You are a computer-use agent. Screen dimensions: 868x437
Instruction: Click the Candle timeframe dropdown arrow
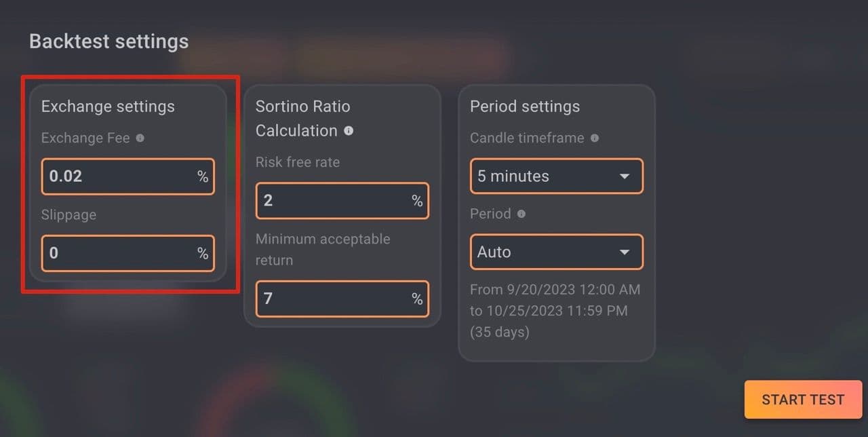pos(625,176)
